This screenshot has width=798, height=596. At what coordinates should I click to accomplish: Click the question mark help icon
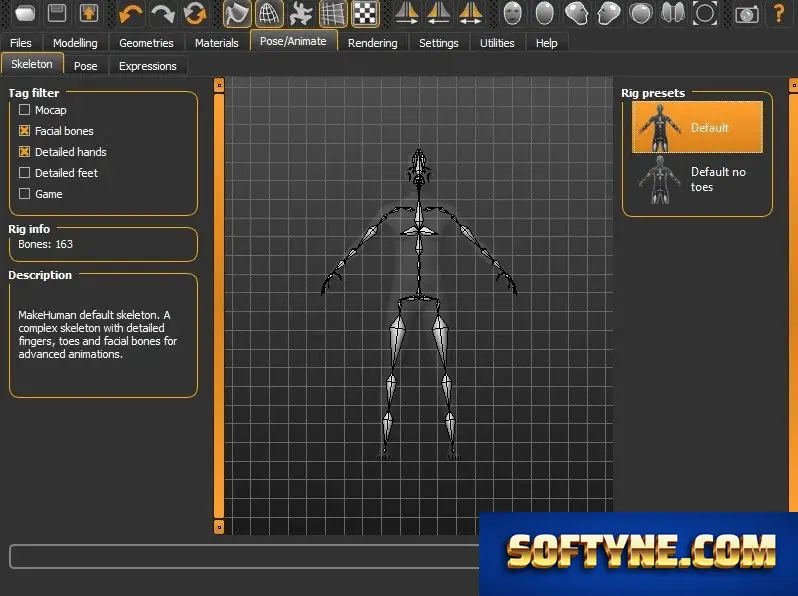pos(778,13)
